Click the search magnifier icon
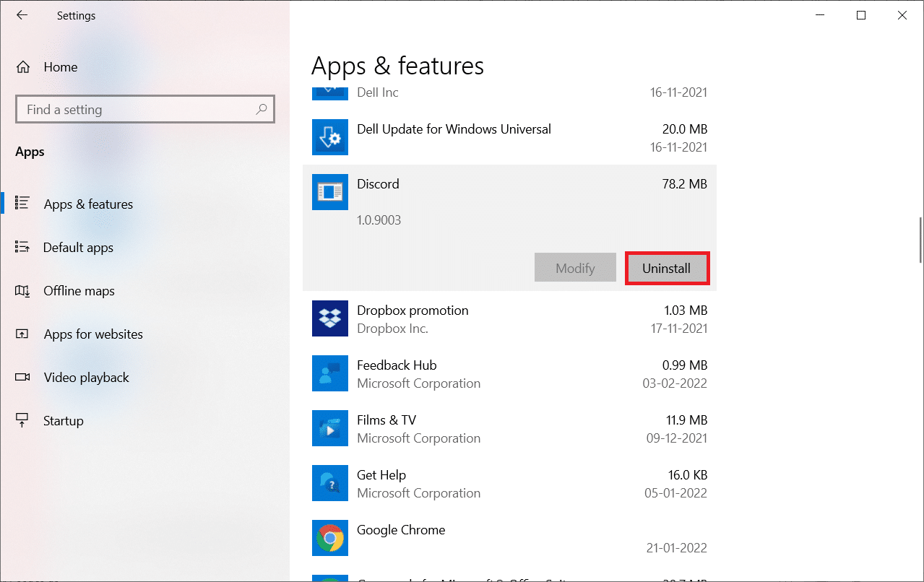Viewport: 924px width, 582px height. click(x=262, y=110)
